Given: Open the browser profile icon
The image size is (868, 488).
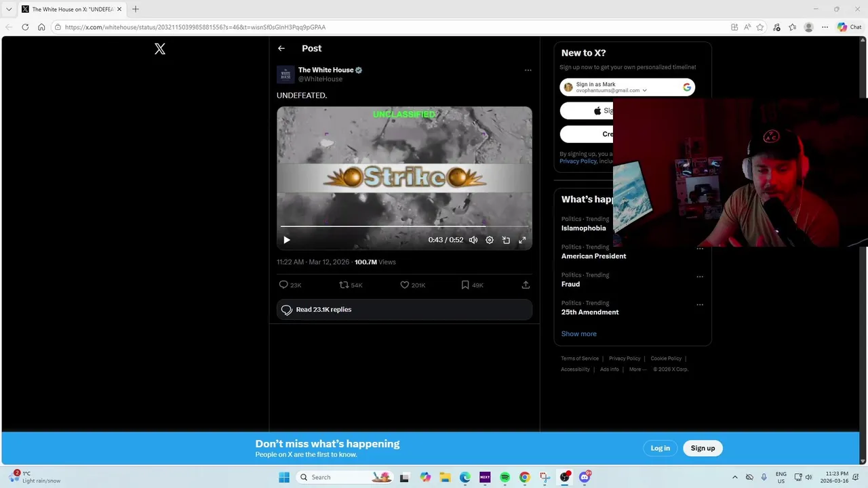Looking at the screenshot, I should point(808,27).
